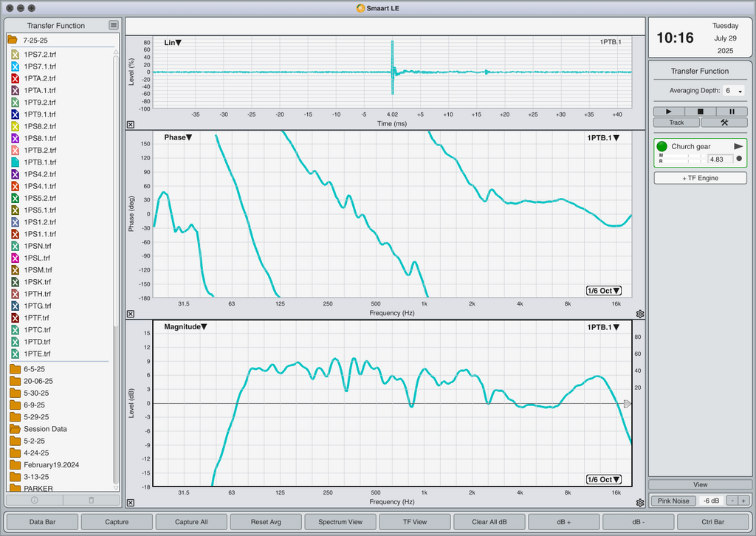756x536 pixels.
Task: Click the Clear All dB button
Action: [489, 521]
